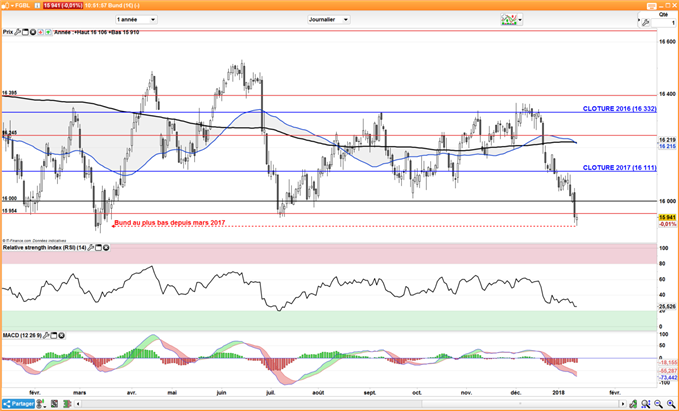679x411 pixels.
Task: Expand the dropdown arrow beside indicators icon
Action: (520, 19)
